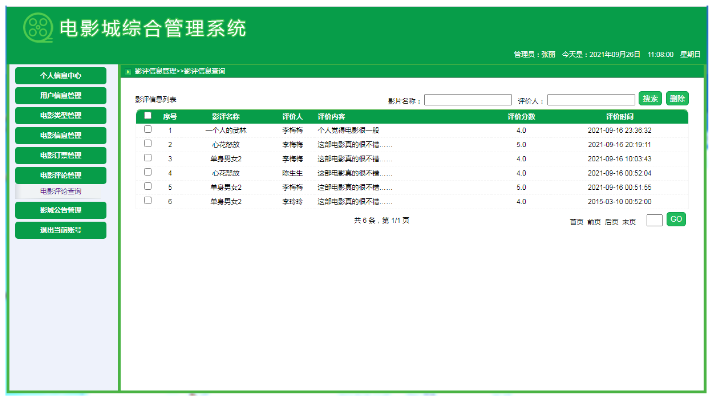Screen dimensions: 711x399
Task: Click the 影评信息列表 list title
Action: click(x=156, y=100)
